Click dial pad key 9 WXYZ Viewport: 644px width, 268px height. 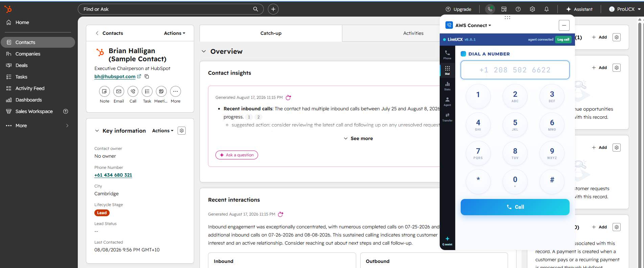552,153
